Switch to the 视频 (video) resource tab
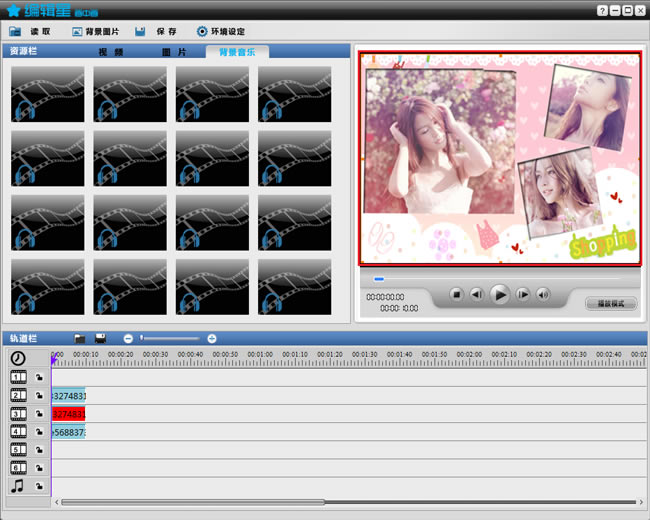The height and width of the screenshot is (520, 650). coord(111,51)
